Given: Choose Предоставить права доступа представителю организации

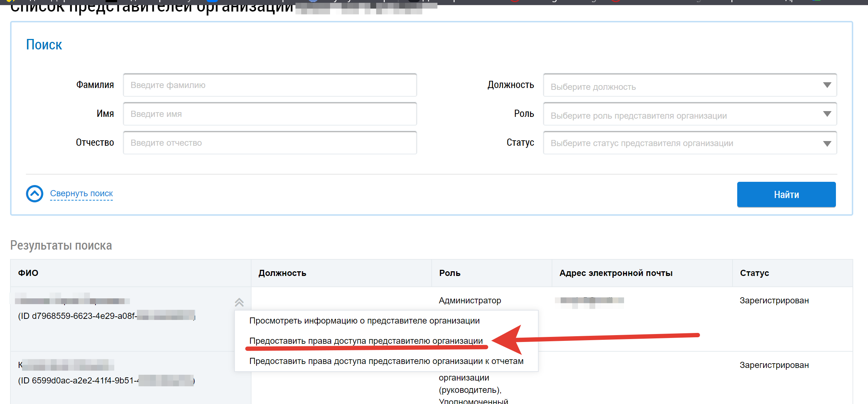Looking at the screenshot, I should [x=366, y=341].
